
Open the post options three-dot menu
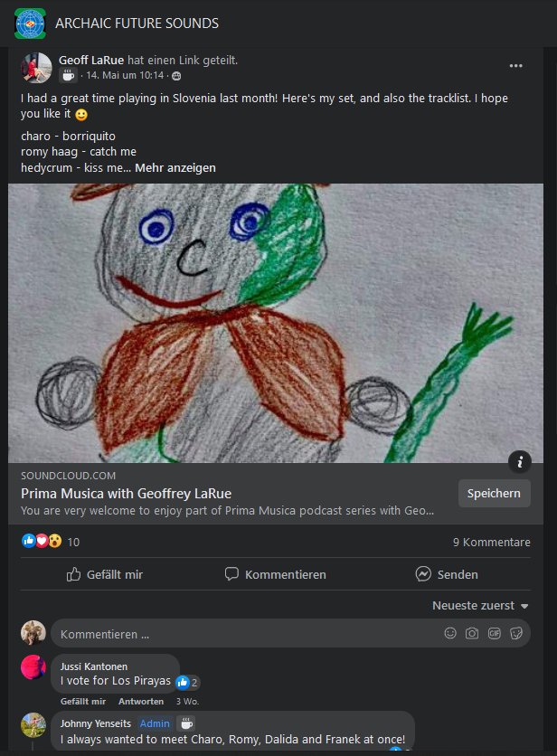(515, 66)
